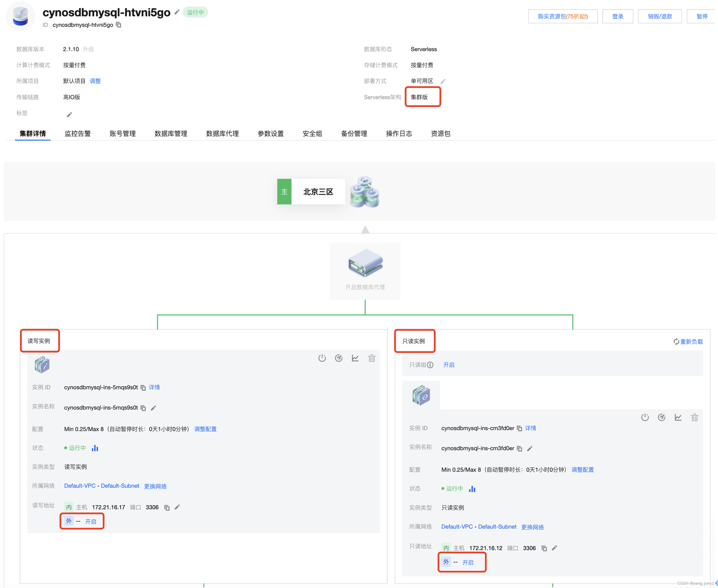Screen dimensions: 718x588
Task: Click the read-write instance's circular gauge icon
Action: (339, 358)
